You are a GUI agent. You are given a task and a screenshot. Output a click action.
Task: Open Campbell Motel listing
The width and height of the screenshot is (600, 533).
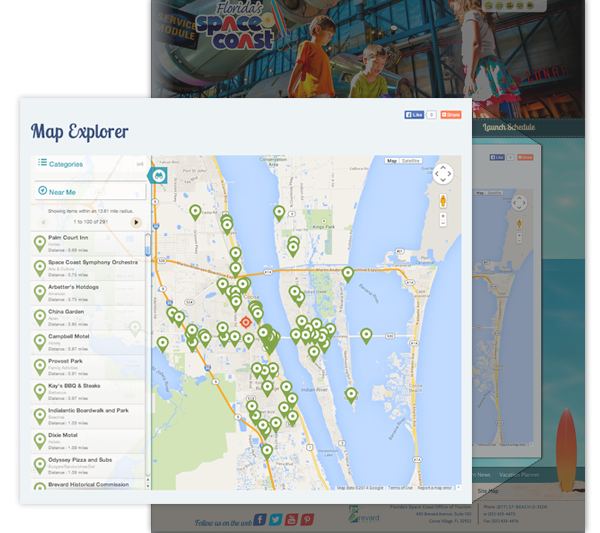tap(88, 342)
